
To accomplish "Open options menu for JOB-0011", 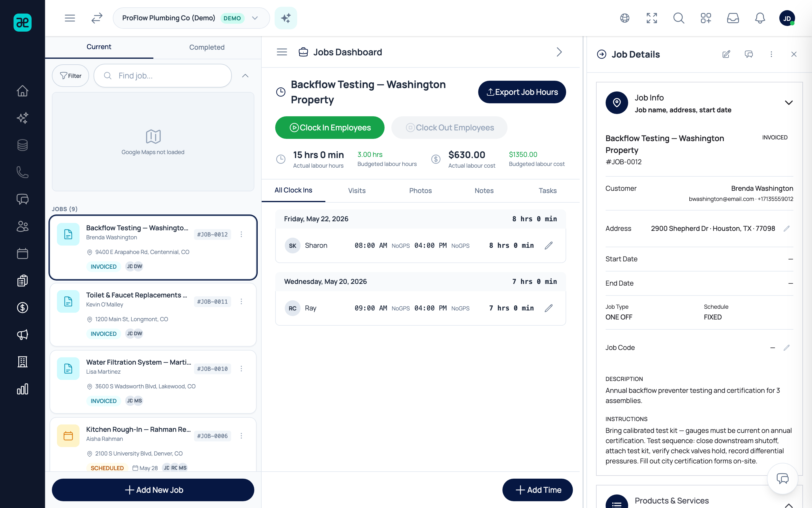I will [241, 301].
